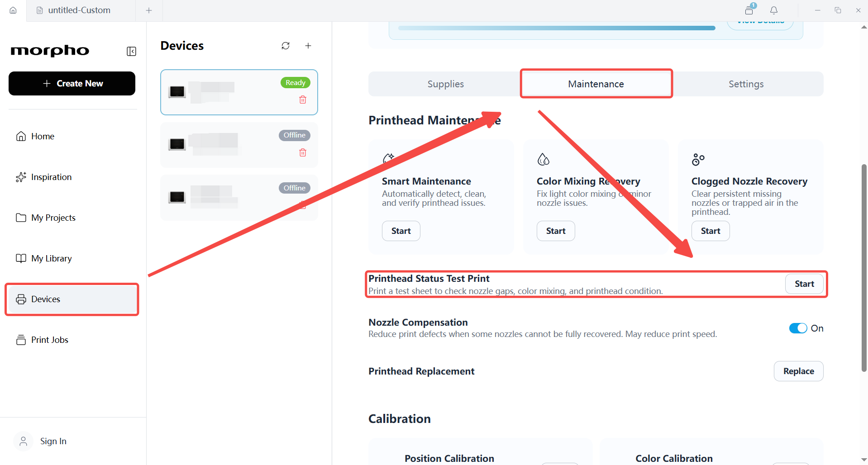Open My Projects in the sidebar
The width and height of the screenshot is (868, 465).
coord(72,218)
